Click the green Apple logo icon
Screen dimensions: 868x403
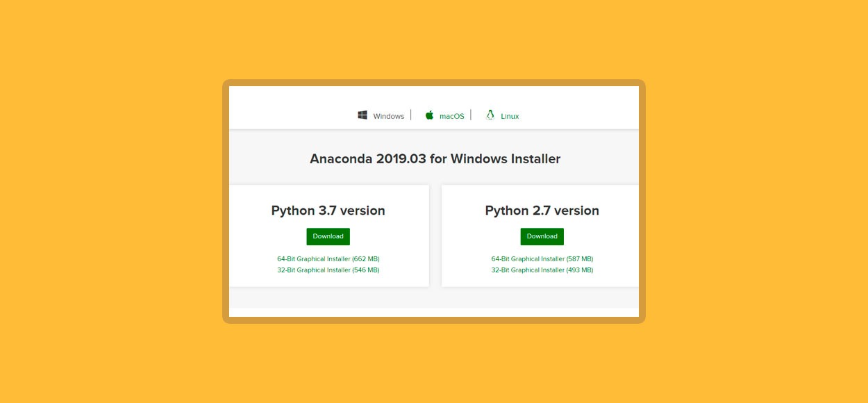pyautogui.click(x=429, y=115)
